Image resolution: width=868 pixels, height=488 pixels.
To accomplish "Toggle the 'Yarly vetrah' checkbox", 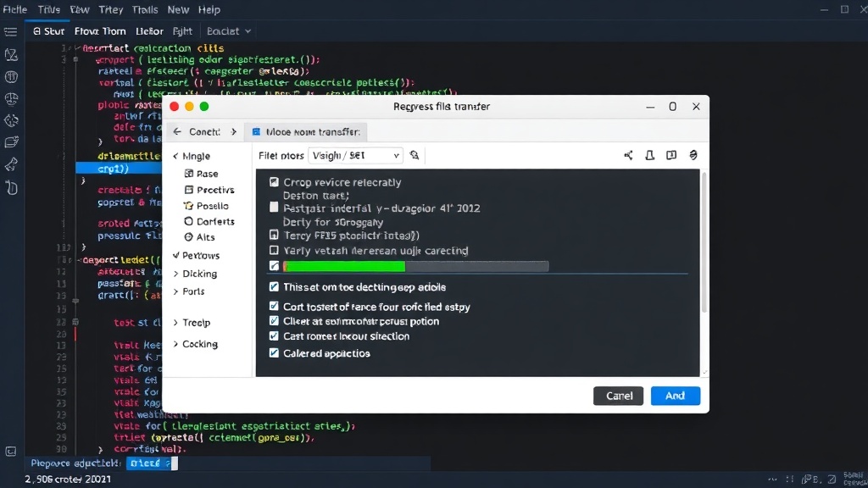I will (274, 250).
